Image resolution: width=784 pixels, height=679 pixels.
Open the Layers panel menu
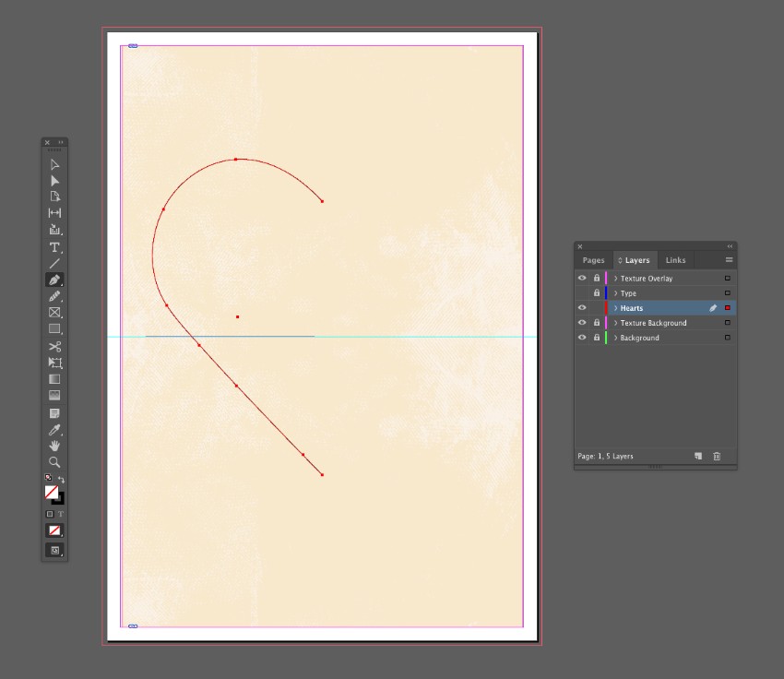tap(729, 259)
